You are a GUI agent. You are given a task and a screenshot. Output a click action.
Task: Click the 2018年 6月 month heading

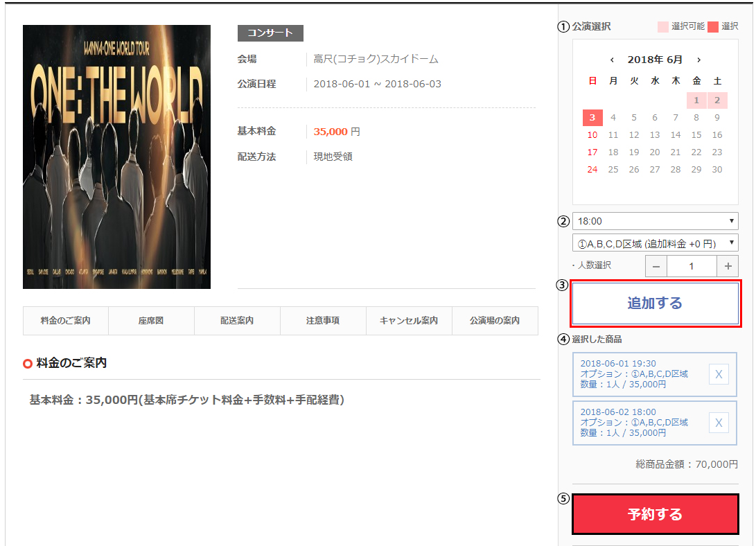[656, 60]
